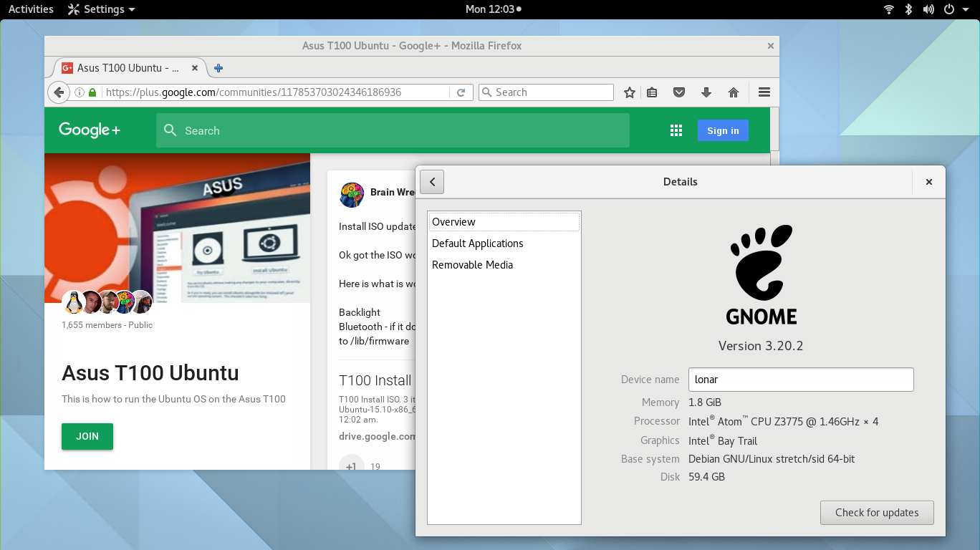Screen dimensions: 980x550
Task: Click the green padlock security icon
Action: tap(92, 92)
